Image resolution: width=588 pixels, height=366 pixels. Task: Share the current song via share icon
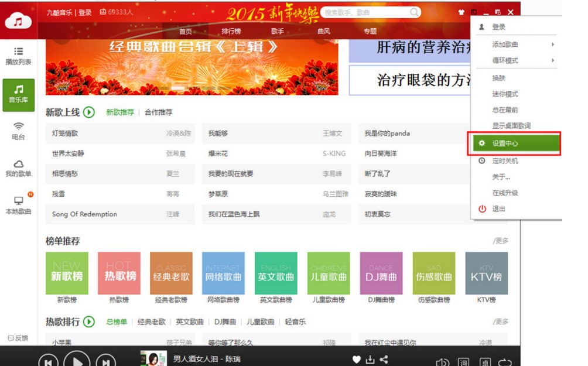pos(384,359)
